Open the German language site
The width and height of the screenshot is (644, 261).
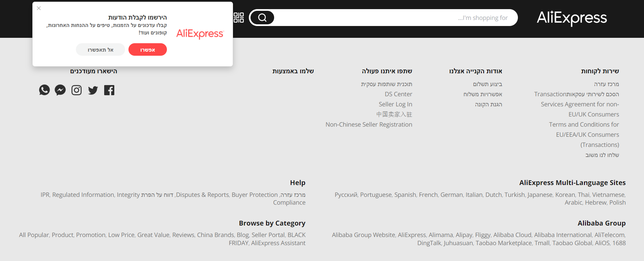click(451, 195)
